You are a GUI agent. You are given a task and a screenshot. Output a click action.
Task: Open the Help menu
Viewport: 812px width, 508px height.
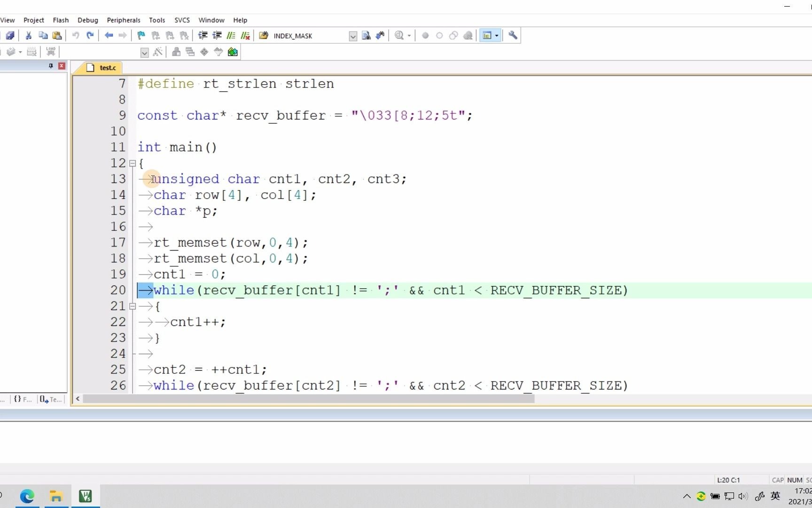point(240,20)
